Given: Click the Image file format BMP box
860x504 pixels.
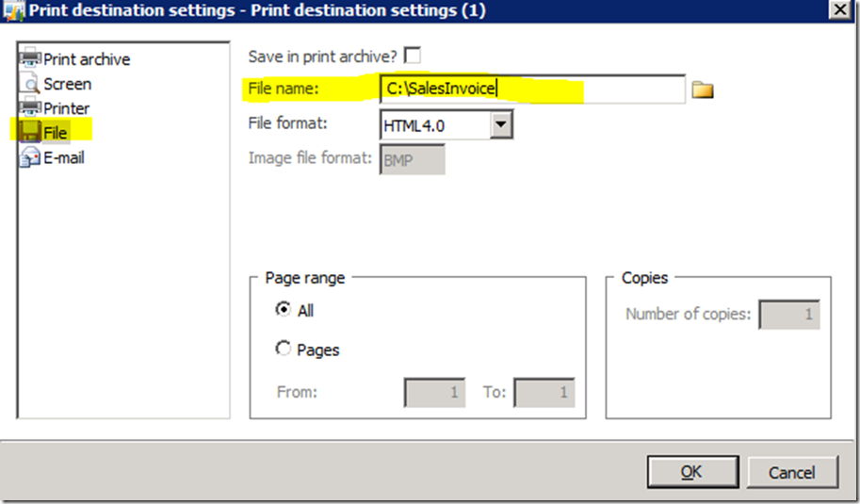Looking at the screenshot, I should (412, 158).
